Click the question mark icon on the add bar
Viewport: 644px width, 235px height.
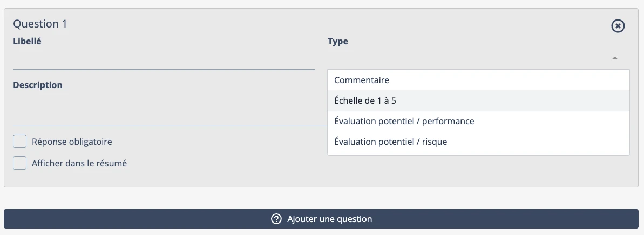[x=276, y=219]
